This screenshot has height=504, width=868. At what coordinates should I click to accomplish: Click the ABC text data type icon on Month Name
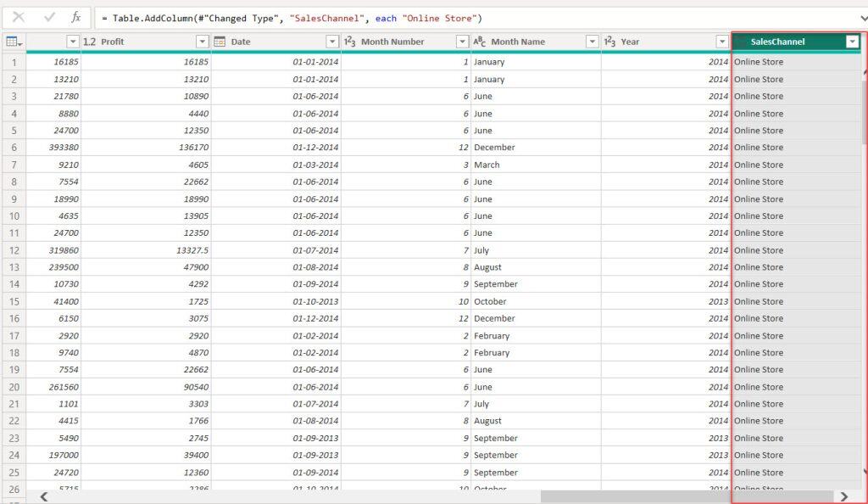pos(479,41)
